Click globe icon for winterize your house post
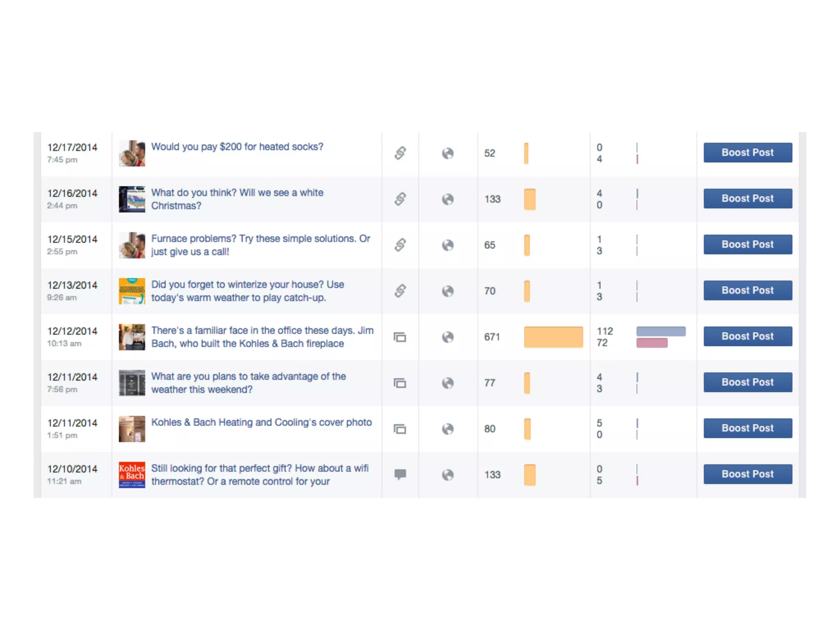Viewport: 840px width, 630px height. click(447, 291)
